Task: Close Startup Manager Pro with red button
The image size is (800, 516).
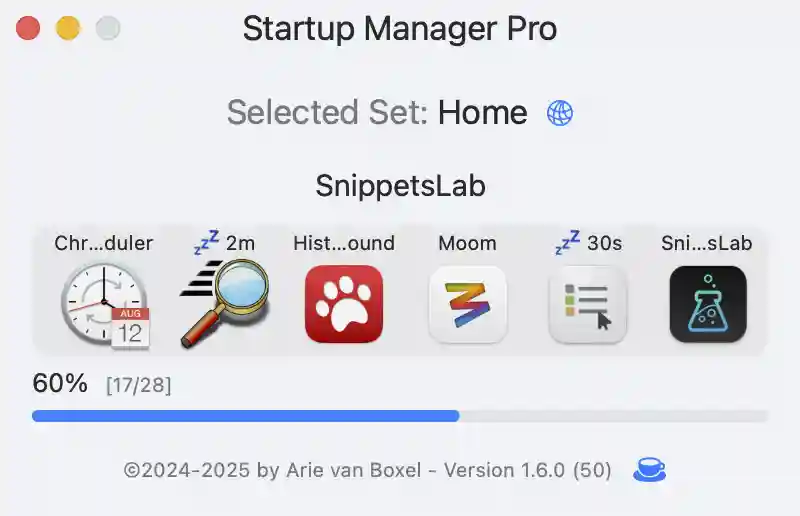Action: 28,28
